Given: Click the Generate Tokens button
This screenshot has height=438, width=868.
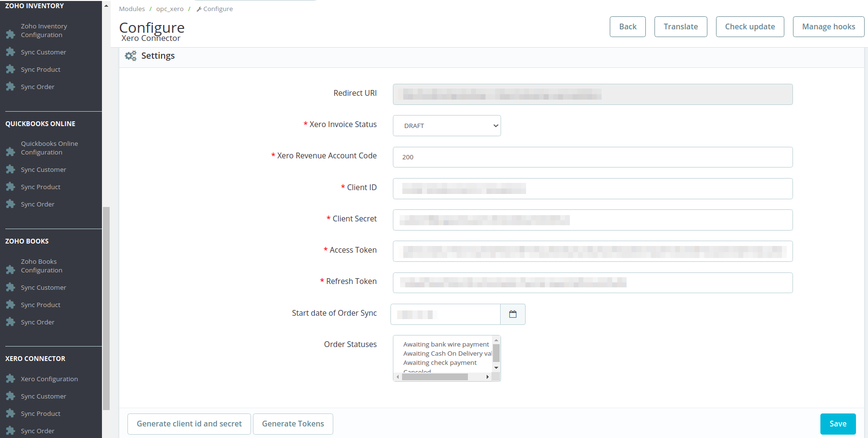Looking at the screenshot, I should [x=293, y=424].
